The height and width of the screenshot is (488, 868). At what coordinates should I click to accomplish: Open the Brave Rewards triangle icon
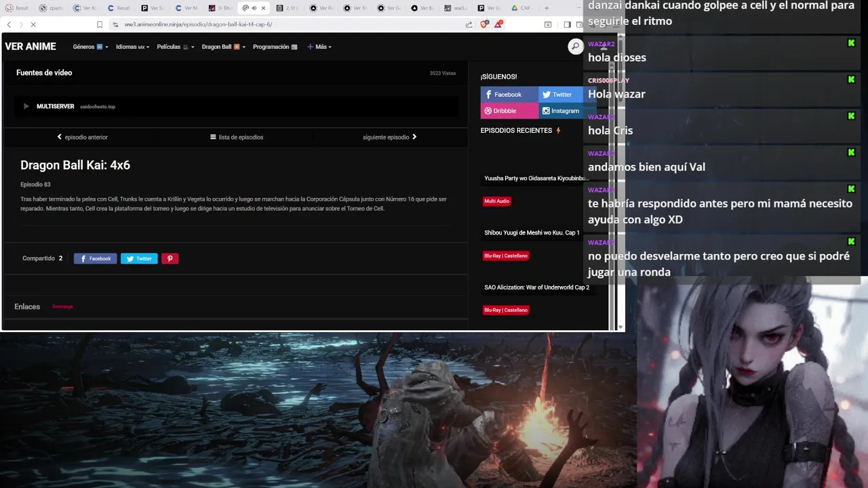click(x=498, y=24)
